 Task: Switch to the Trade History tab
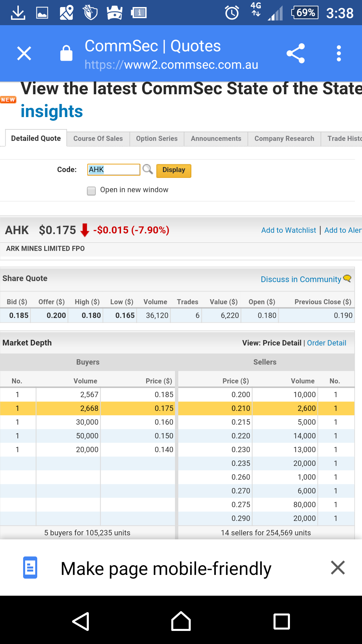342,139
